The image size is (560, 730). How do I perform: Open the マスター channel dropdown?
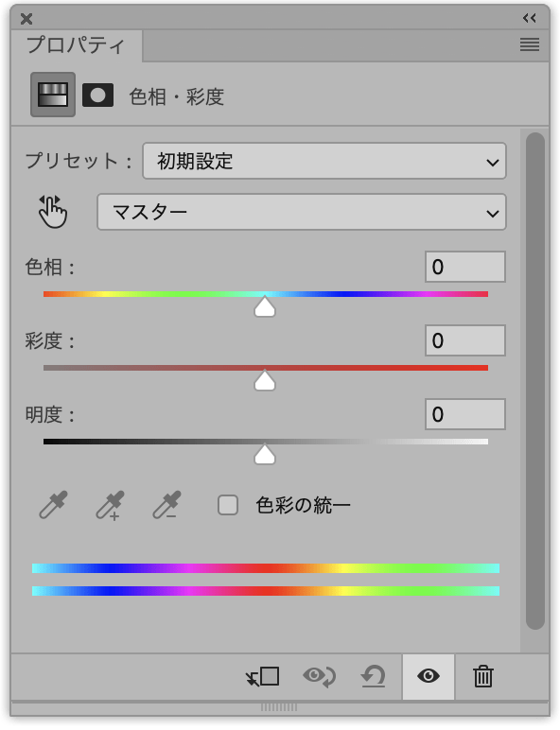[x=302, y=212]
